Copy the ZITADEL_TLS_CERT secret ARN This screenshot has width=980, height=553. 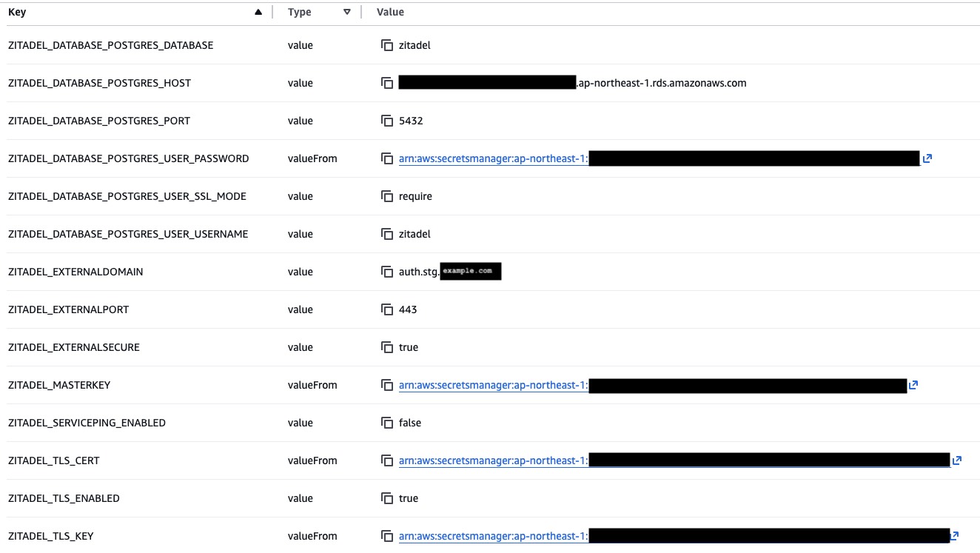pyautogui.click(x=386, y=461)
